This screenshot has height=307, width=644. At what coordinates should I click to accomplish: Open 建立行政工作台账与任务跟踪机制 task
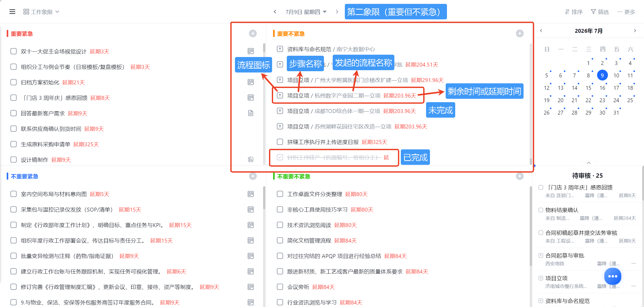[92, 271]
